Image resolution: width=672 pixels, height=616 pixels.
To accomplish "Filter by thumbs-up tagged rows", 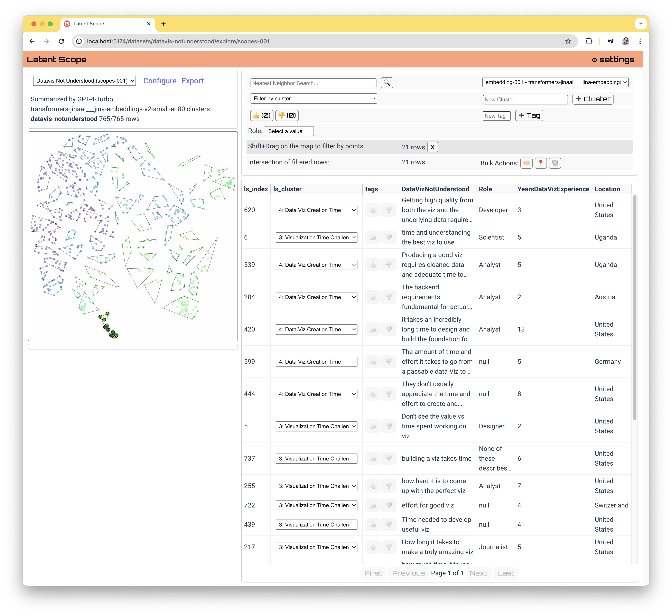I will tap(262, 115).
